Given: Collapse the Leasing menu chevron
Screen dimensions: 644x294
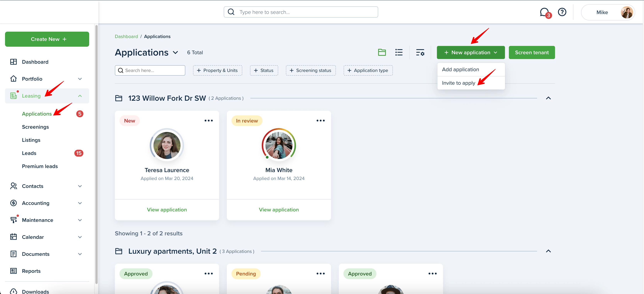Looking at the screenshot, I should click(80, 96).
